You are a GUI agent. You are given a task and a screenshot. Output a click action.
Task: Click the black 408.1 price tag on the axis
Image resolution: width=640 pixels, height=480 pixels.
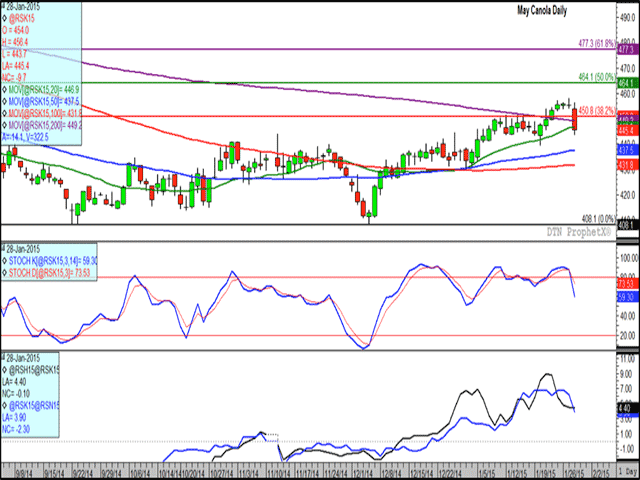[627, 225]
